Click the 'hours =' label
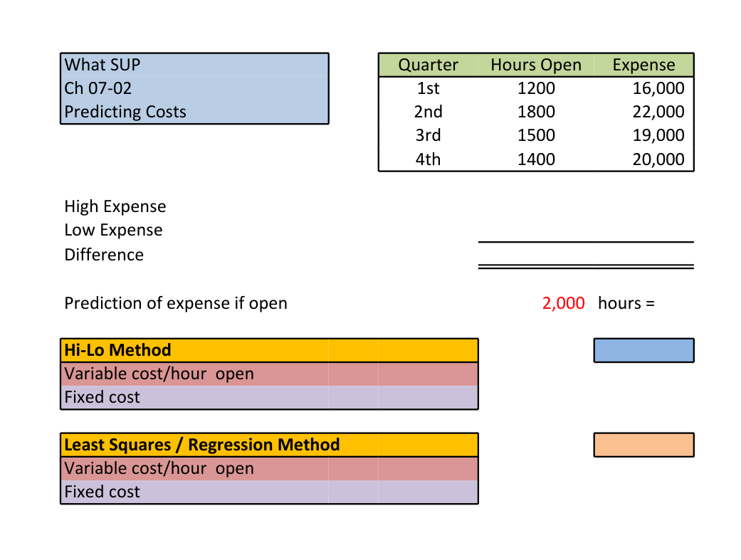 click(626, 303)
